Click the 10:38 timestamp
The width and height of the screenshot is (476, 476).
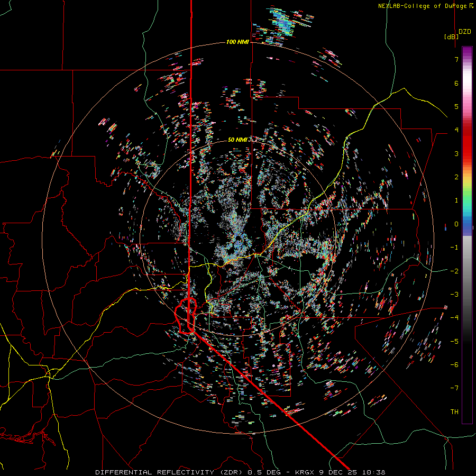tap(374, 472)
